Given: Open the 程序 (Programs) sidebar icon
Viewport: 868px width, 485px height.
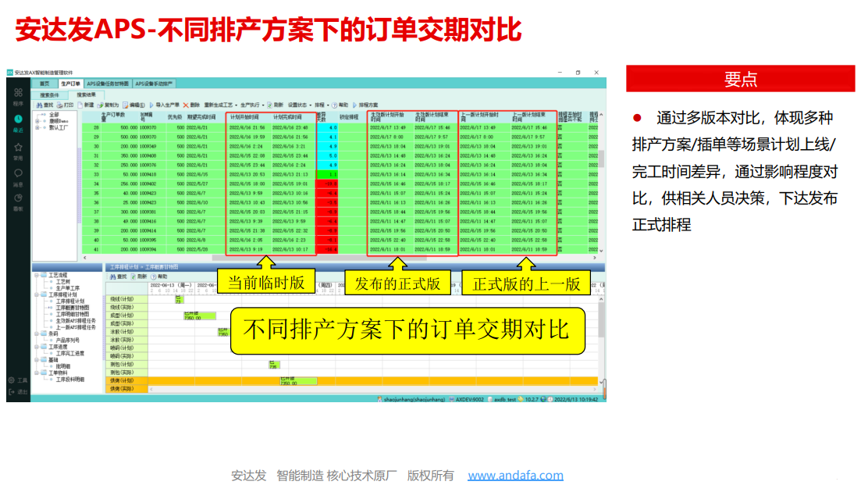Looking at the screenshot, I should point(18,93).
